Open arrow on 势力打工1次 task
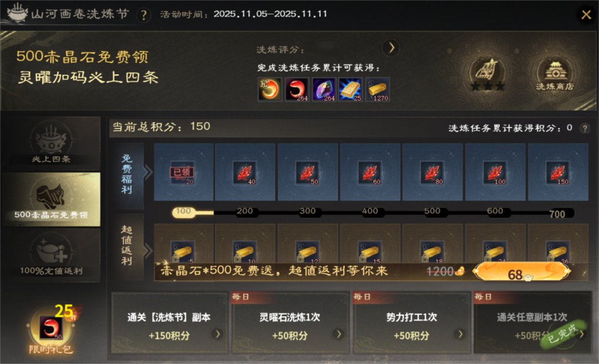Viewport: 599px width, 364px height. coord(460,334)
